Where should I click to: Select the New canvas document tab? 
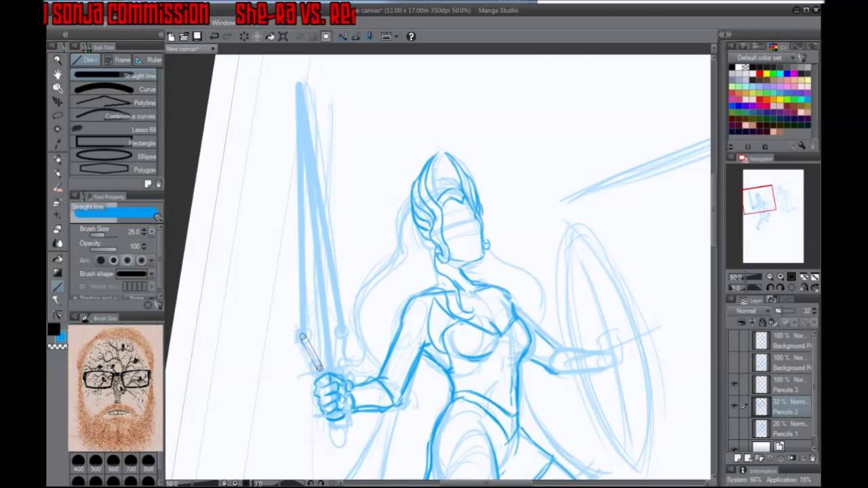191,49
